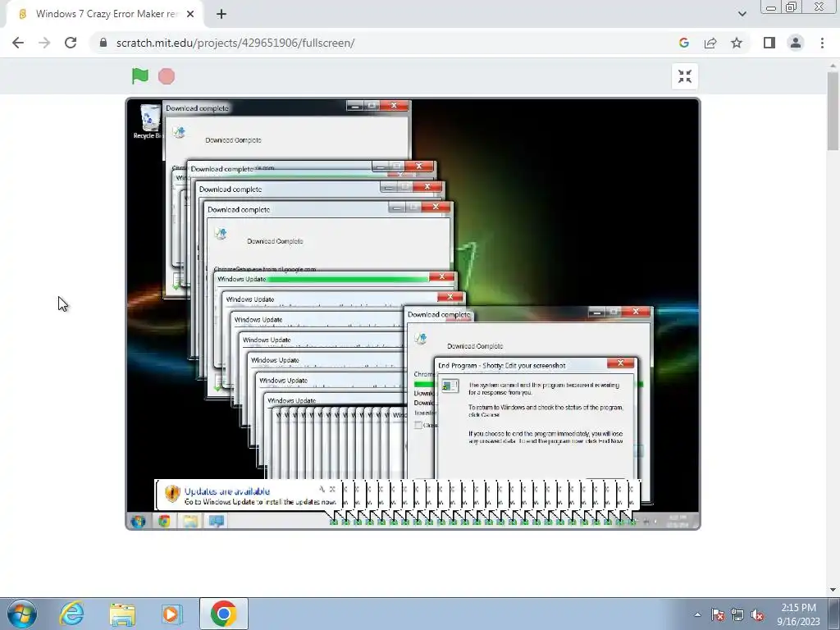
Task: Open the Windows Start menu
Action: (x=22, y=614)
